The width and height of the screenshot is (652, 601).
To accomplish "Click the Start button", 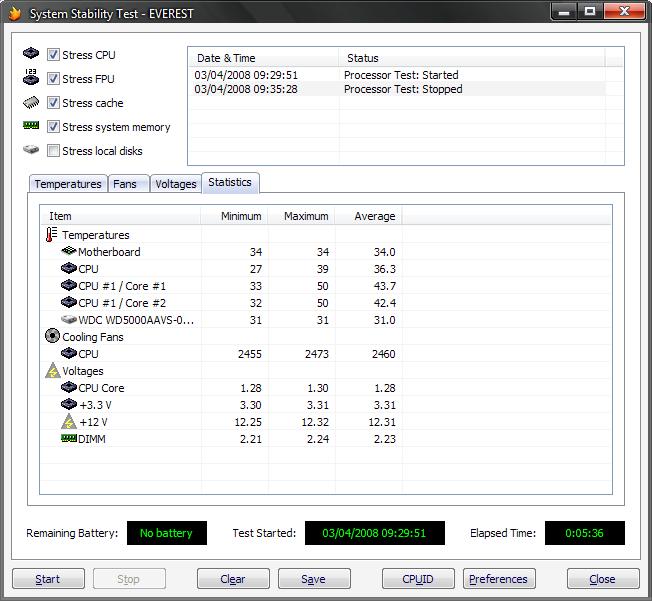I will coord(48,579).
